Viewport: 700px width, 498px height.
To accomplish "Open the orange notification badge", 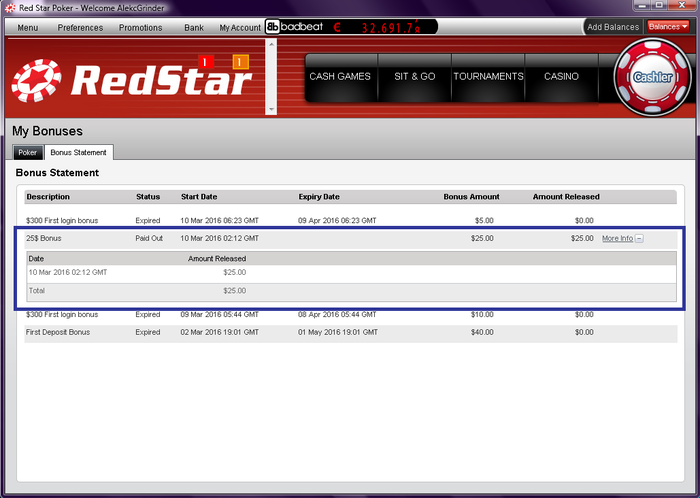I will 240,62.
